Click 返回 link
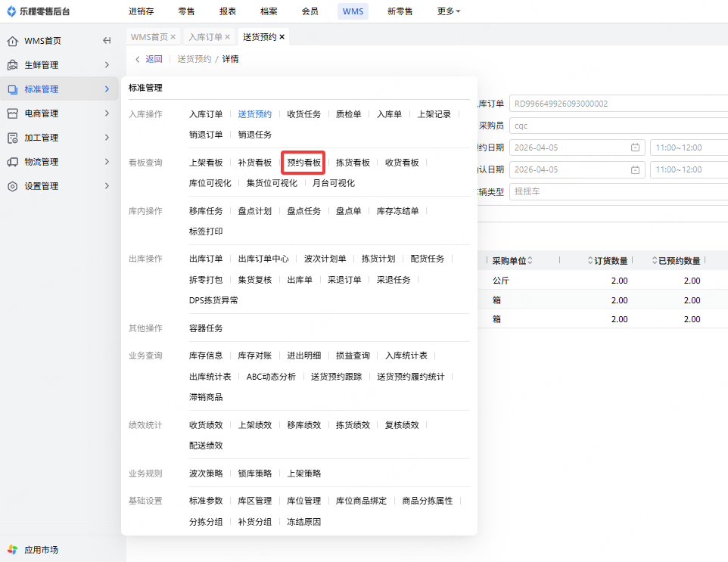The width and height of the screenshot is (728, 562). click(x=154, y=59)
